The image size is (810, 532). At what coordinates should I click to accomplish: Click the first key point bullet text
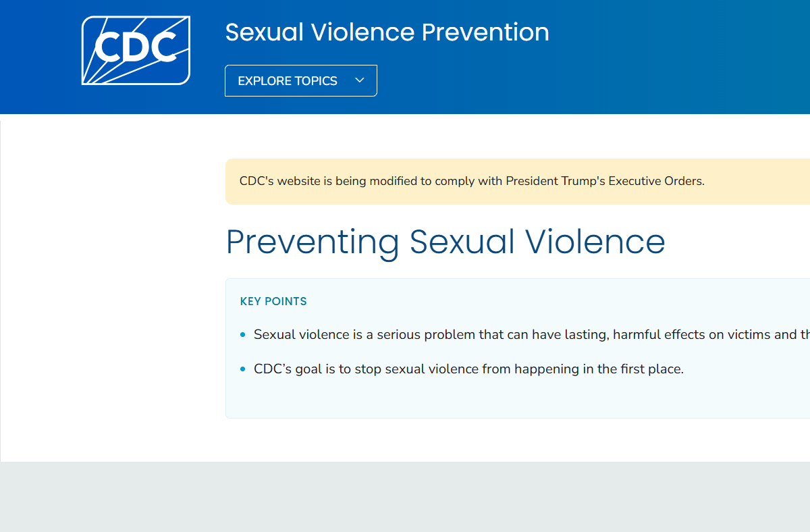[473, 334]
